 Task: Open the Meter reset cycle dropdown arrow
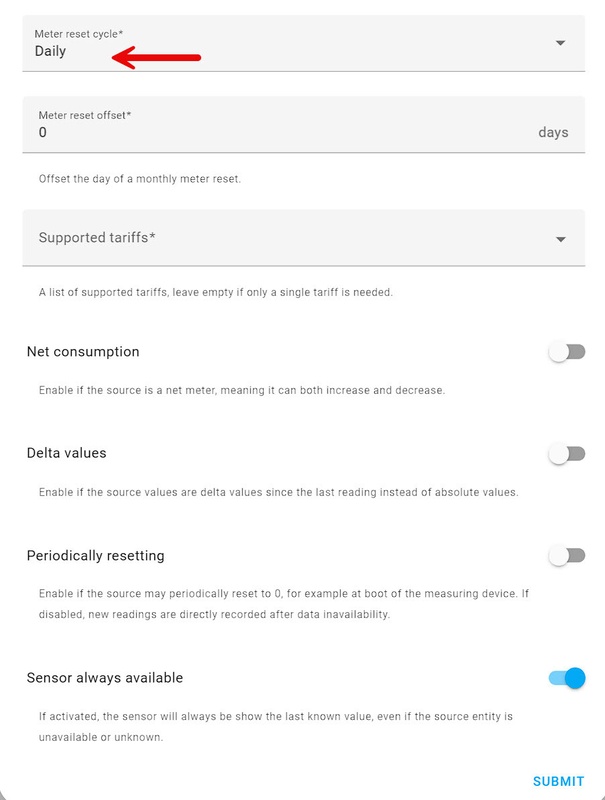560,43
